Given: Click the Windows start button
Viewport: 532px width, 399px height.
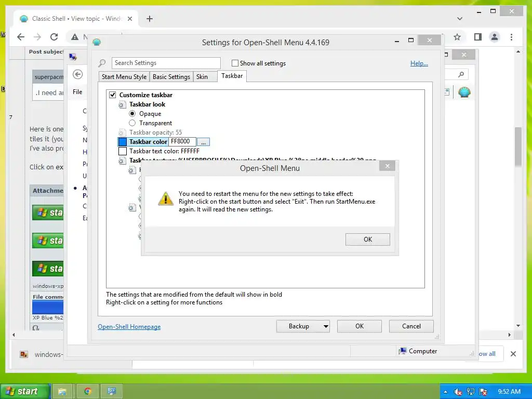Looking at the screenshot, I should 24,391.
